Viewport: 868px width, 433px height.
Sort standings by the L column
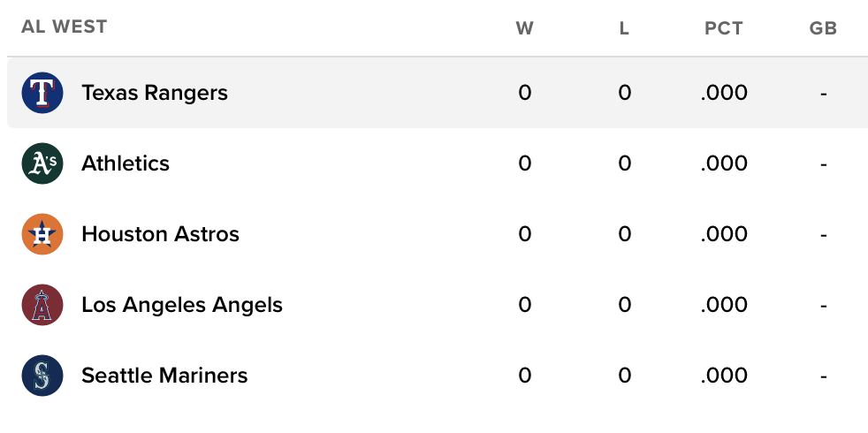click(624, 28)
